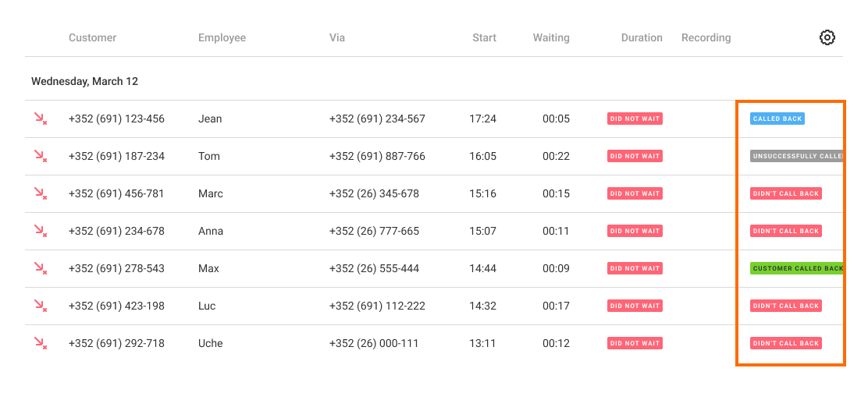Image resolution: width=868 pixels, height=393 pixels.
Task: Click missed call icon in Anna's row
Action: coord(40,231)
